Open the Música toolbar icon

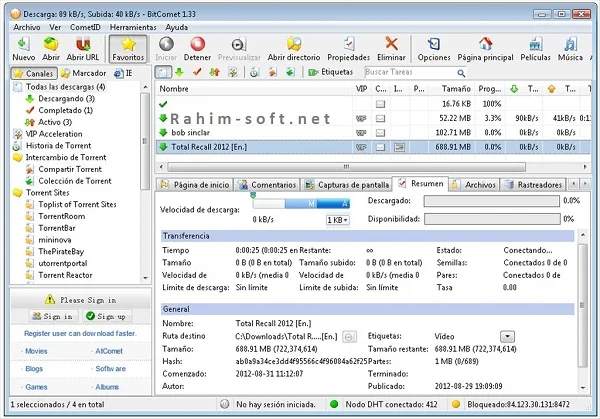point(570,49)
